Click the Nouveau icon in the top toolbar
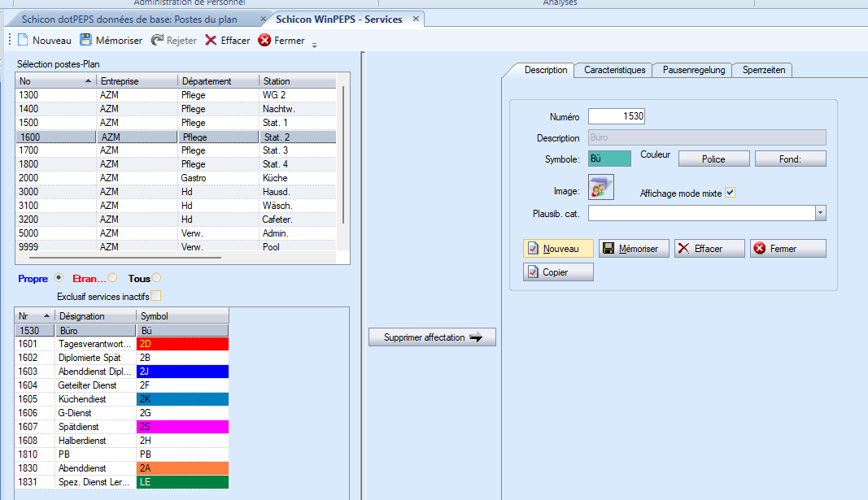 [x=23, y=40]
